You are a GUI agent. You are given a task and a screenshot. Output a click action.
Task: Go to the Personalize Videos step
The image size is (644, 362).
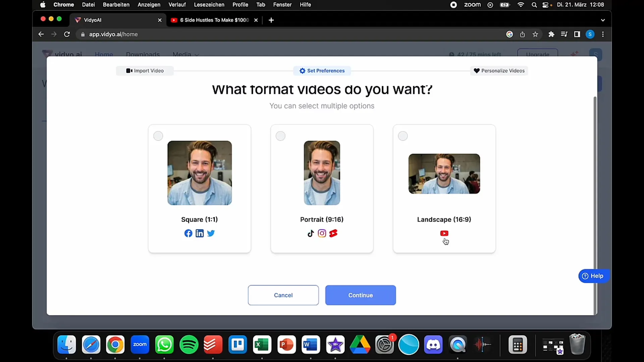[499, 71]
